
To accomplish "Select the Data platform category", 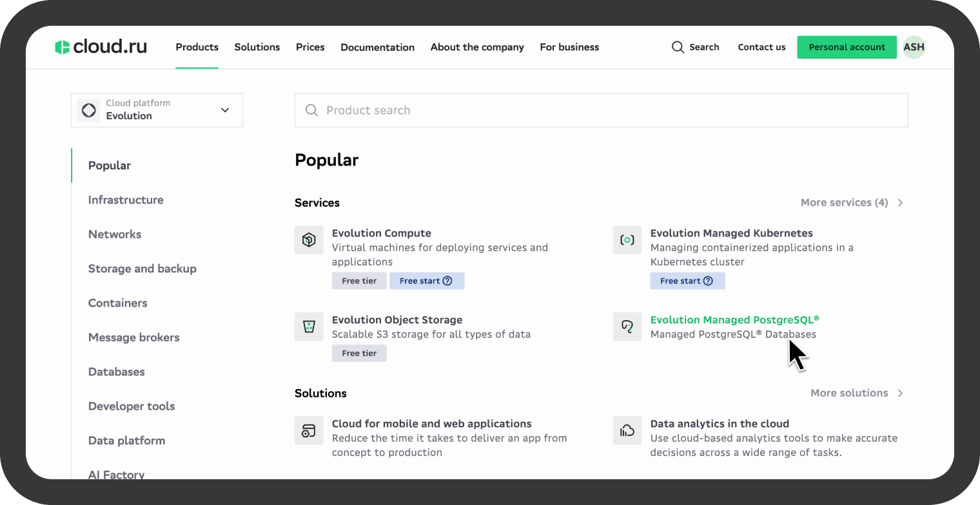I will [x=127, y=441].
